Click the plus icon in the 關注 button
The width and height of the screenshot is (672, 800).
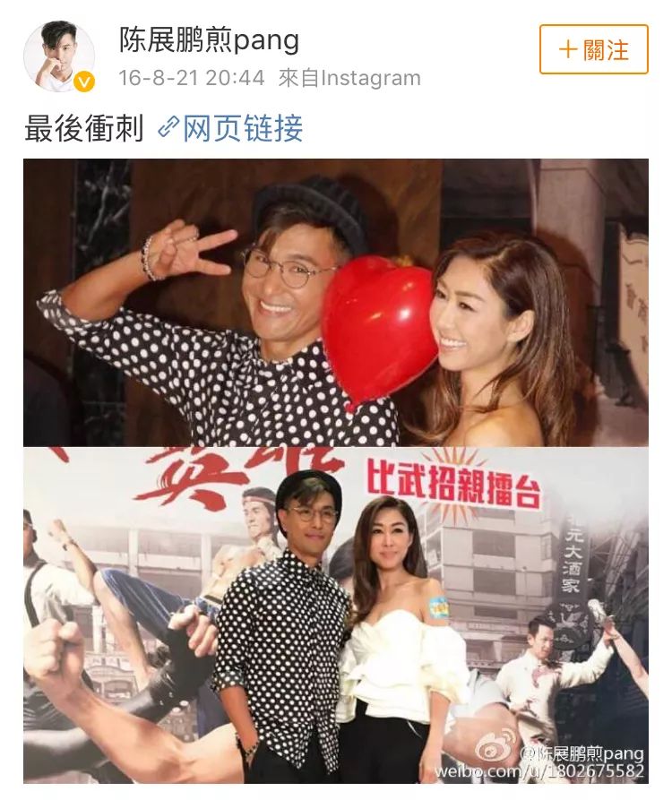coord(568,50)
